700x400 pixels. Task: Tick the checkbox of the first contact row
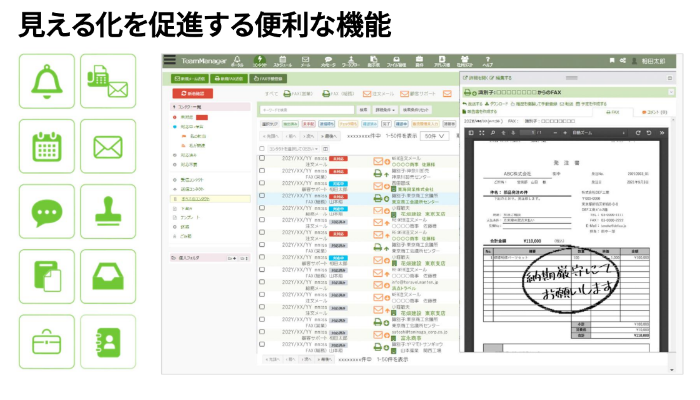coord(262,158)
